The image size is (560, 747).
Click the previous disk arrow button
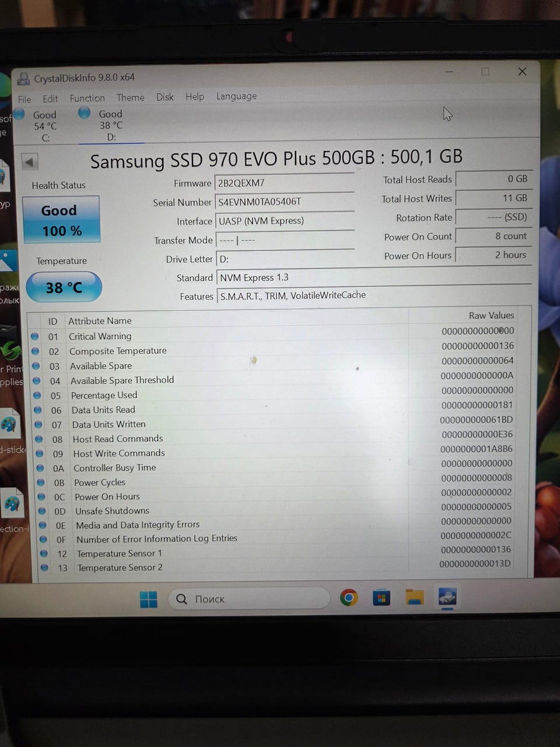coord(30,162)
